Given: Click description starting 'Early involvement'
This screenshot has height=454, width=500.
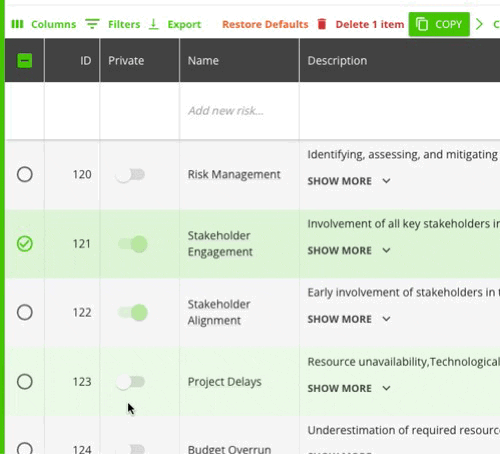Looking at the screenshot, I should (x=403, y=292).
